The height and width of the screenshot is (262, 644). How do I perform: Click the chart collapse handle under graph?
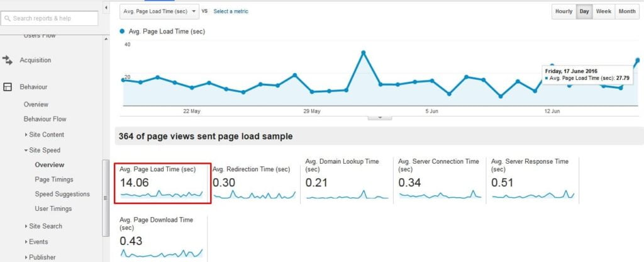[x=379, y=117]
